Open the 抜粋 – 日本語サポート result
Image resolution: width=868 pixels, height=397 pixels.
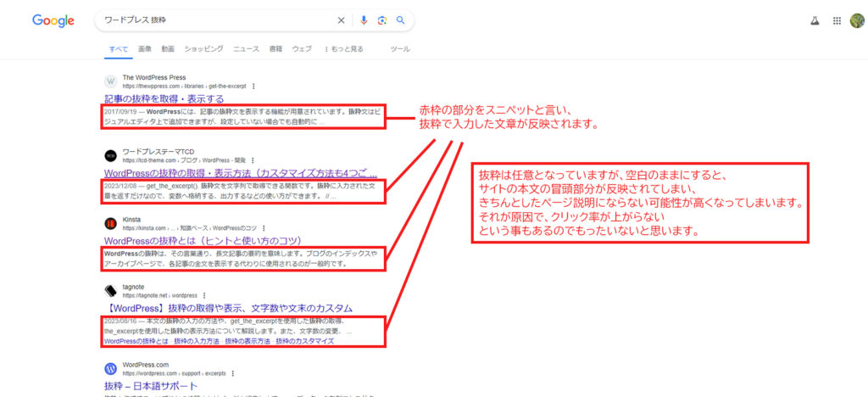click(x=156, y=386)
